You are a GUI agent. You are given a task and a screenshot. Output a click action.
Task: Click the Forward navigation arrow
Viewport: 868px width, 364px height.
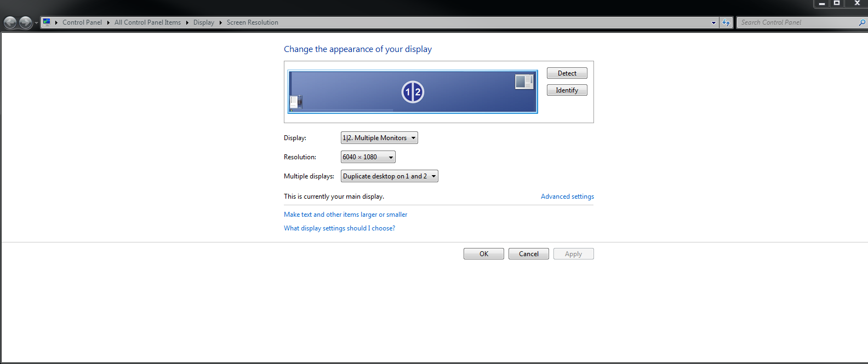25,22
